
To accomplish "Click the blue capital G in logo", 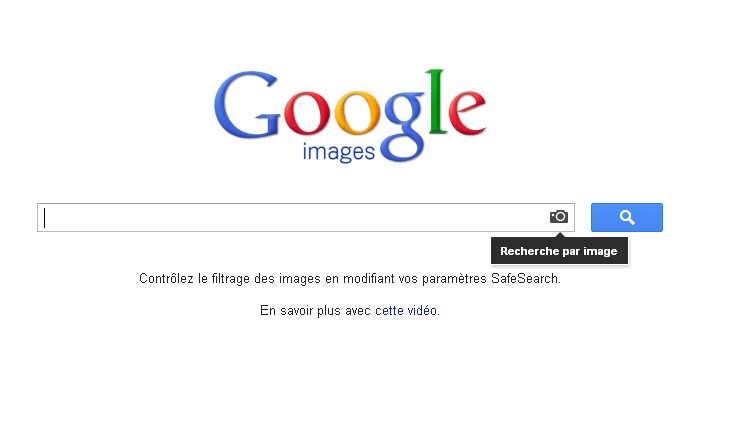I will pyautogui.click(x=246, y=105).
